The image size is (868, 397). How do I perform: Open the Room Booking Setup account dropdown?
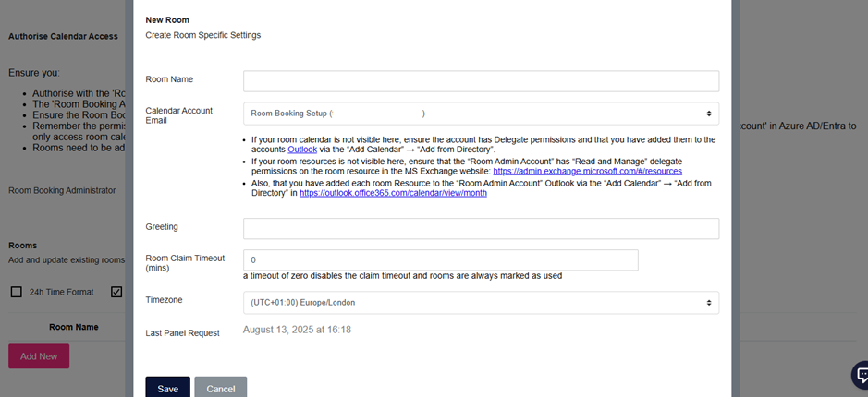click(x=481, y=114)
